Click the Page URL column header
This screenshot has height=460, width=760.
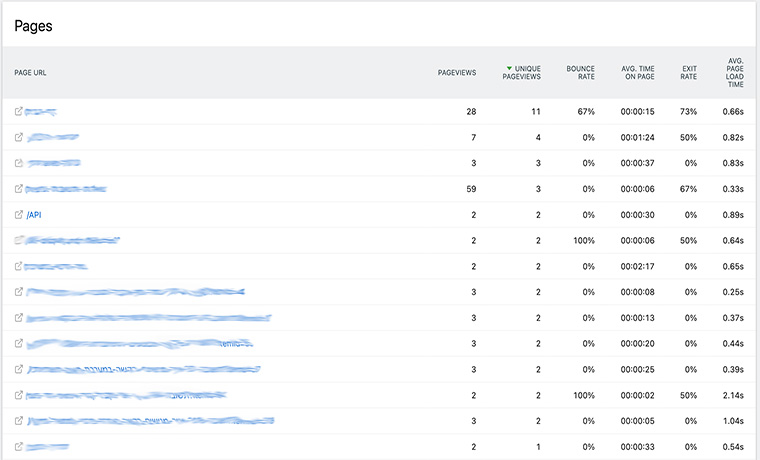coord(31,73)
